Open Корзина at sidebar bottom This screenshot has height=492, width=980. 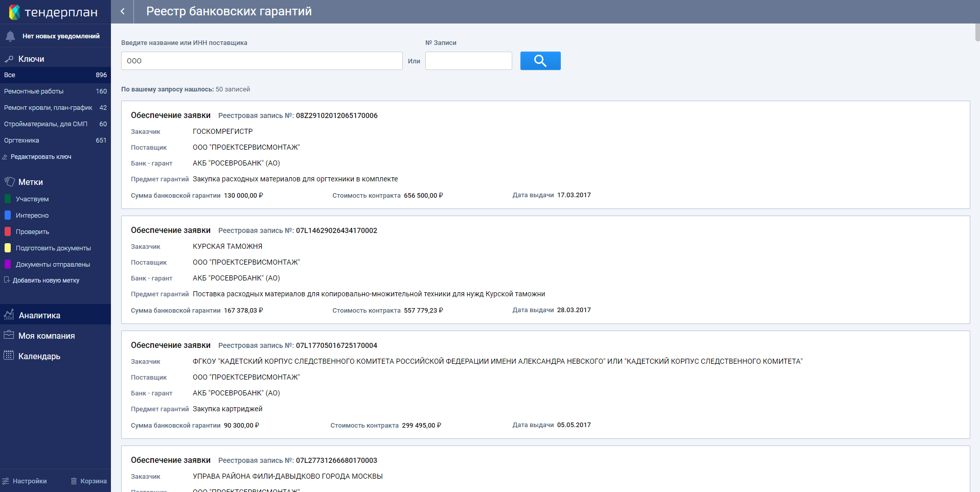94,481
